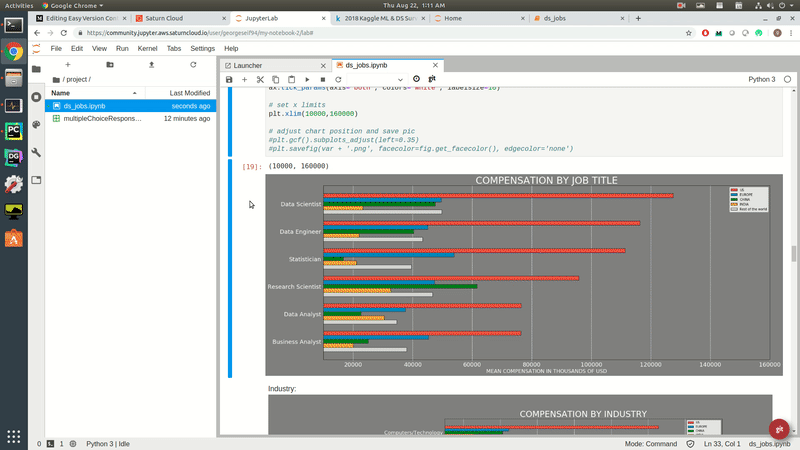Screen dimensions: 800x450
Task: Insert a cell below with plus icon
Action: click(244, 80)
